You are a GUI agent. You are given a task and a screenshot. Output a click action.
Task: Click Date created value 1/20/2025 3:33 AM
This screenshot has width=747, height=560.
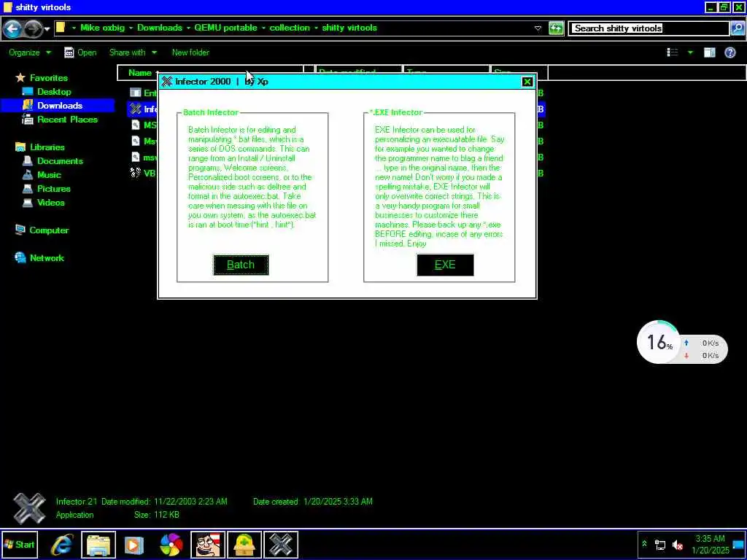338,502
